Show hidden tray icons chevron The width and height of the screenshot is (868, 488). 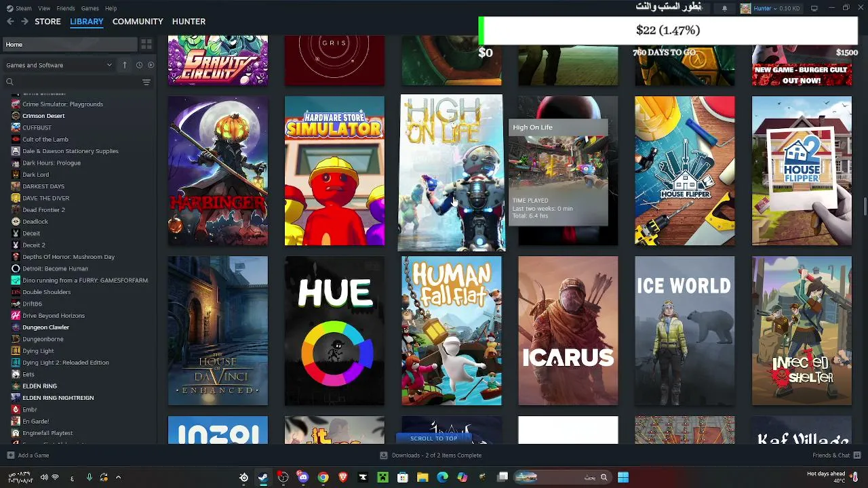(118, 477)
